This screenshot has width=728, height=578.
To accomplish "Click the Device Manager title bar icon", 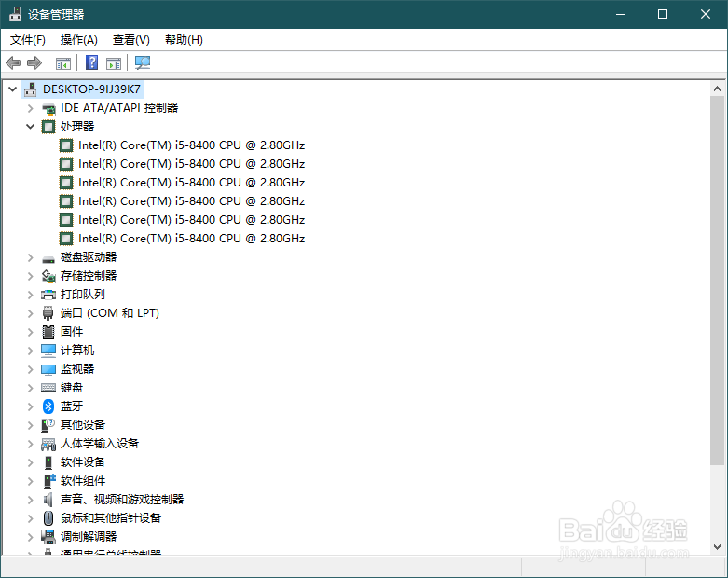I will (15, 14).
